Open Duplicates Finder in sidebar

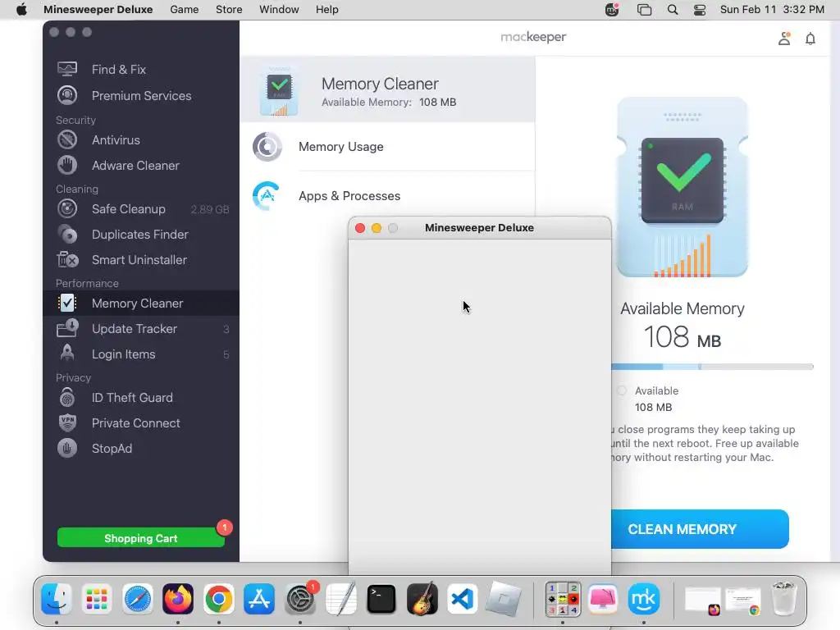click(x=141, y=234)
